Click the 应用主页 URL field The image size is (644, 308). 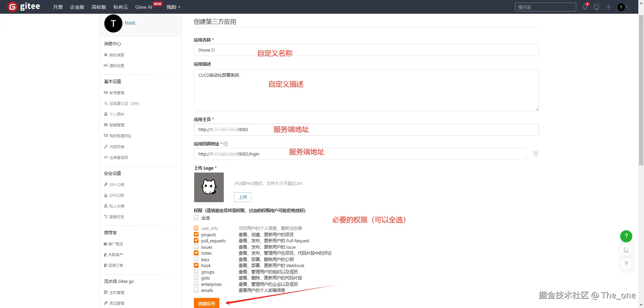(x=366, y=130)
